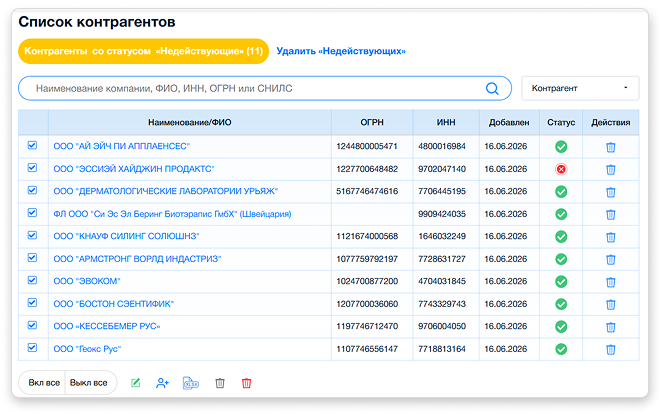Click green edit pencil icon in bottom toolbar
662x414 pixels.
tap(136, 383)
